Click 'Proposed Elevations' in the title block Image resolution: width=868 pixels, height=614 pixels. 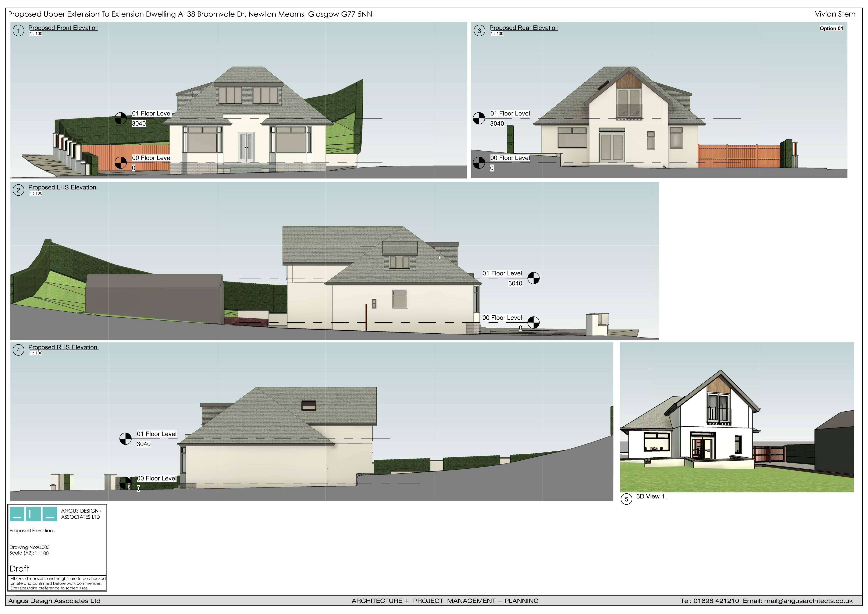[32, 531]
